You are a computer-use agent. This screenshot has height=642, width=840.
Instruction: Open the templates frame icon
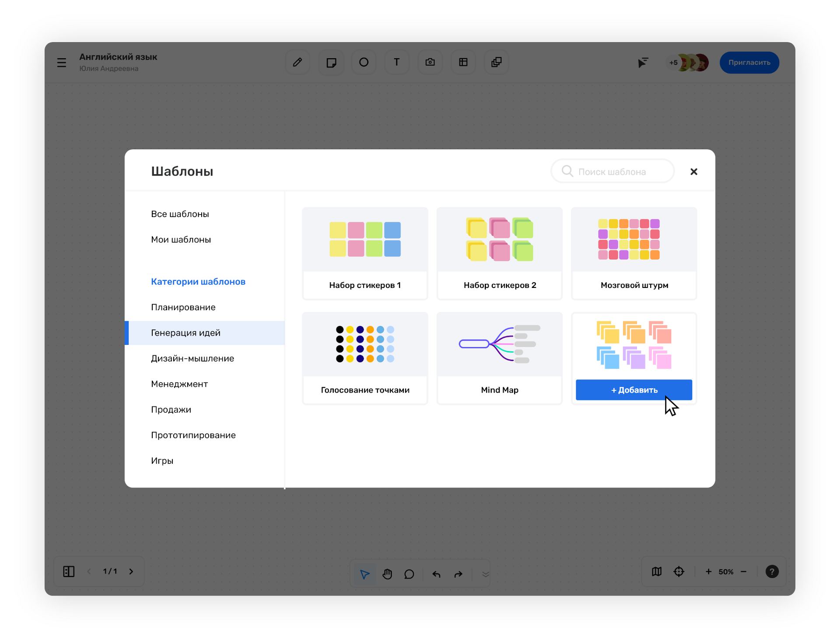pos(463,63)
